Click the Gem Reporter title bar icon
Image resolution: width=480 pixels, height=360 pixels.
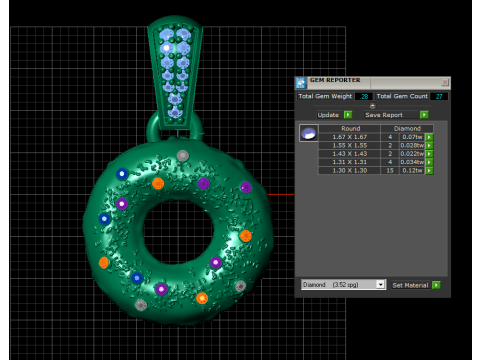pyautogui.click(x=300, y=83)
